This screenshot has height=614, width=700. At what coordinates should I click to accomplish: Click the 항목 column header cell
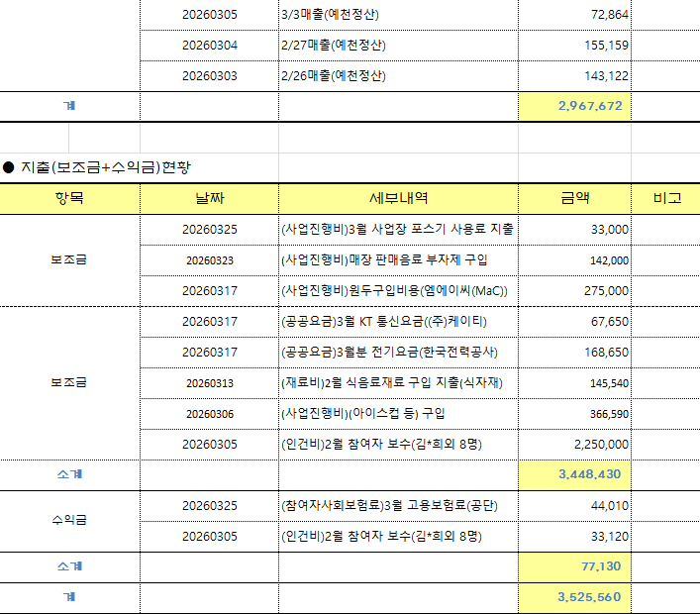tap(69, 198)
